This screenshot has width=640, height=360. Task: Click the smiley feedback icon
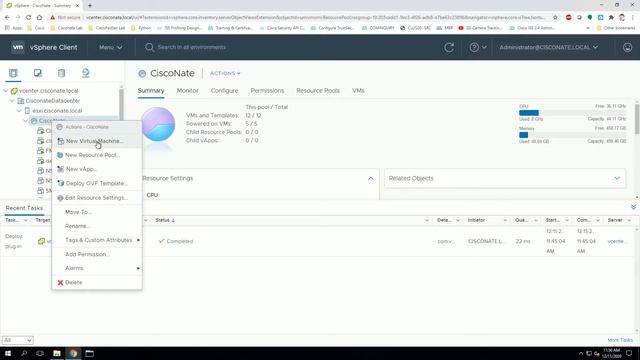point(627,47)
